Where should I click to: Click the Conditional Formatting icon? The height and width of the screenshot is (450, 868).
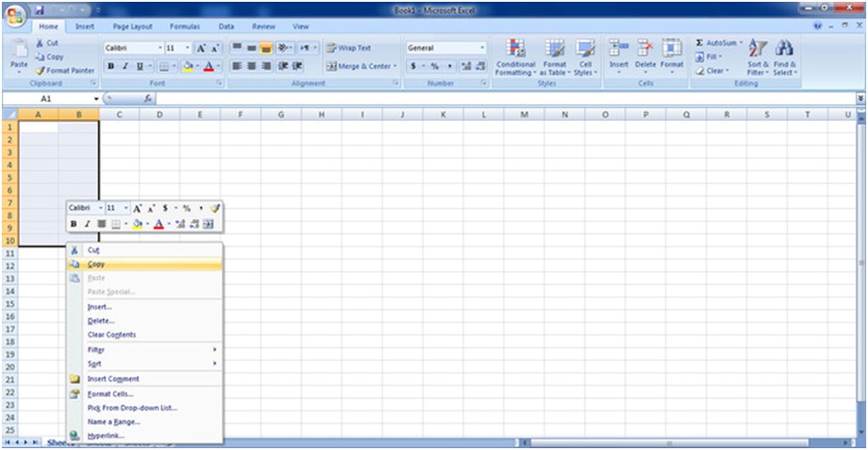[x=515, y=49]
